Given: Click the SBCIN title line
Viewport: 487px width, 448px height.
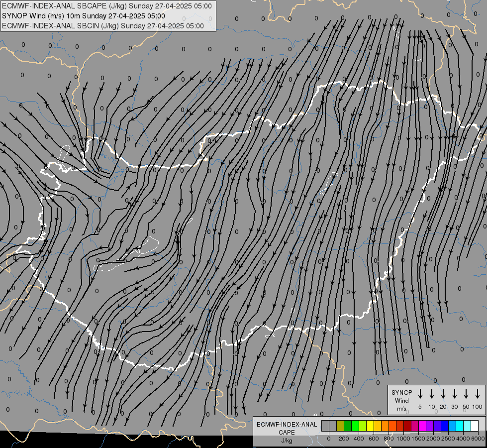Looking at the screenshot, I should coord(103,26).
